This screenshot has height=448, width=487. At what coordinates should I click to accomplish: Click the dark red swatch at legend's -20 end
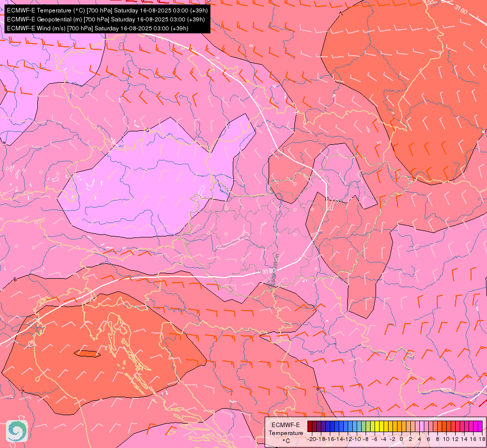[x=310, y=426]
